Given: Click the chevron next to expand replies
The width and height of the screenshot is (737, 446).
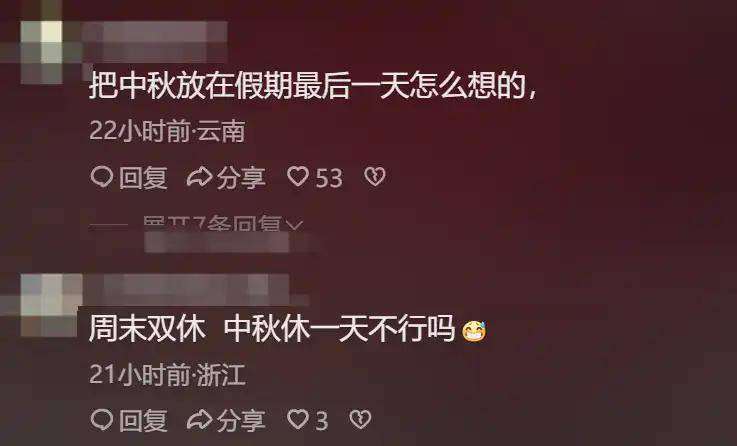Looking at the screenshot, I should click(294, 225).
